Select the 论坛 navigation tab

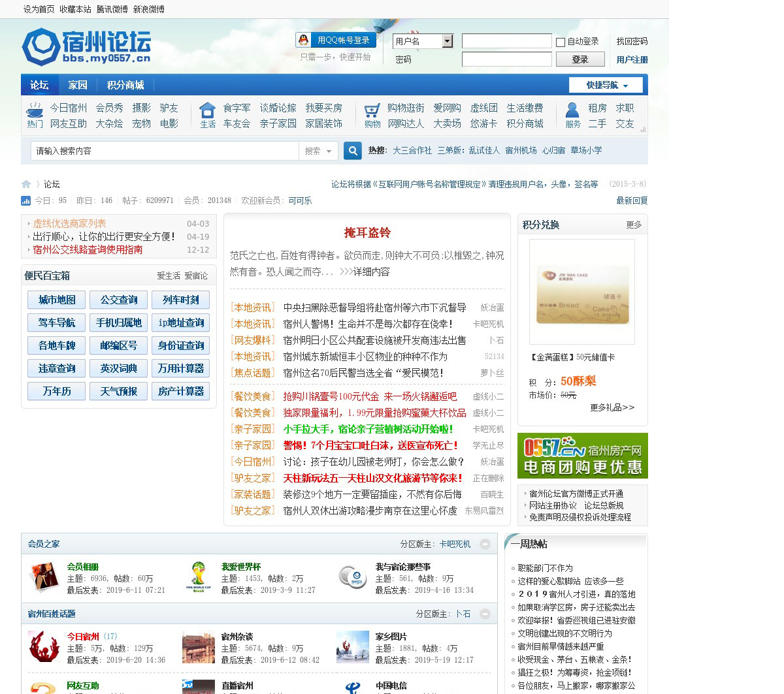click(39, 85)
